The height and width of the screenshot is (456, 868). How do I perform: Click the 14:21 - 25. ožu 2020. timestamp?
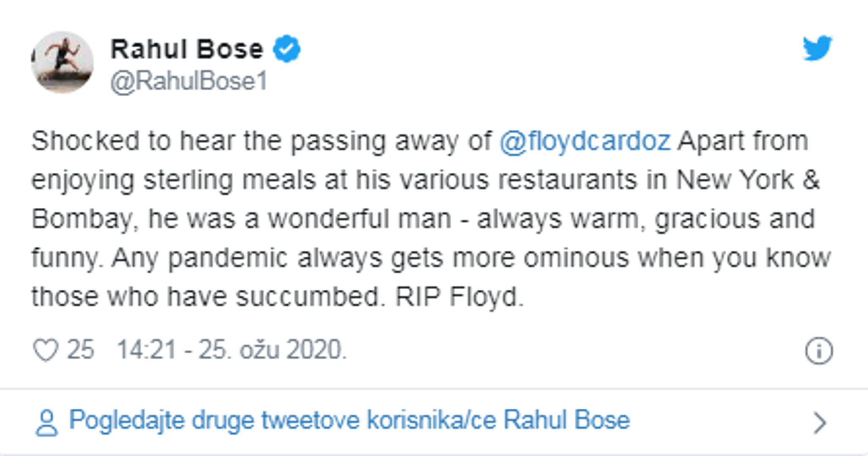click(x=231, y=350)
